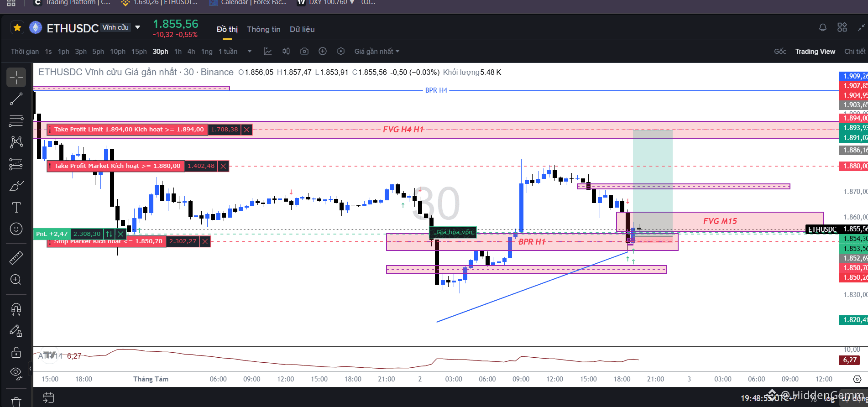The height and width of the screenshot is (407, 868).
Task: Open the chart layout grid icon
Action: [x=842, y=27]
